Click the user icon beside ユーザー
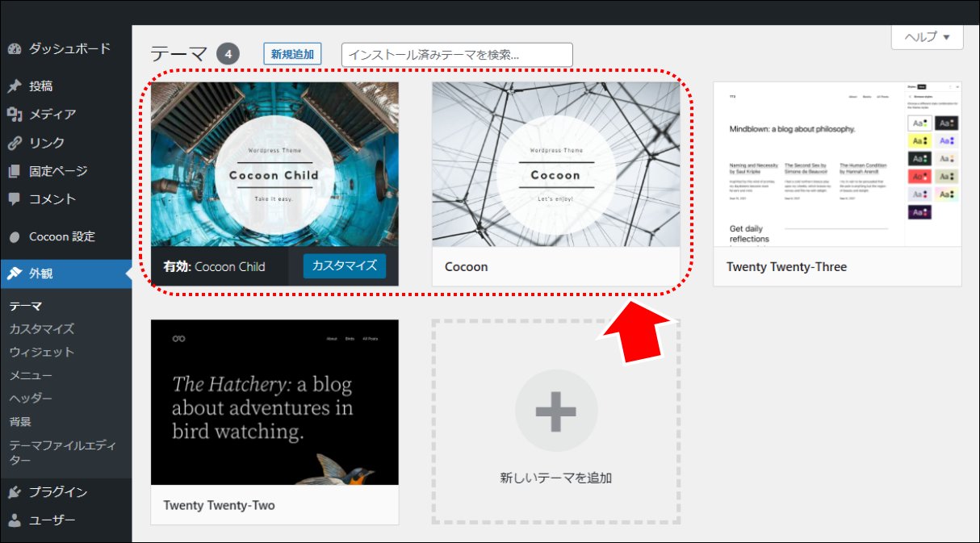Viewport: 980px width, 543px height. (15, 520)
